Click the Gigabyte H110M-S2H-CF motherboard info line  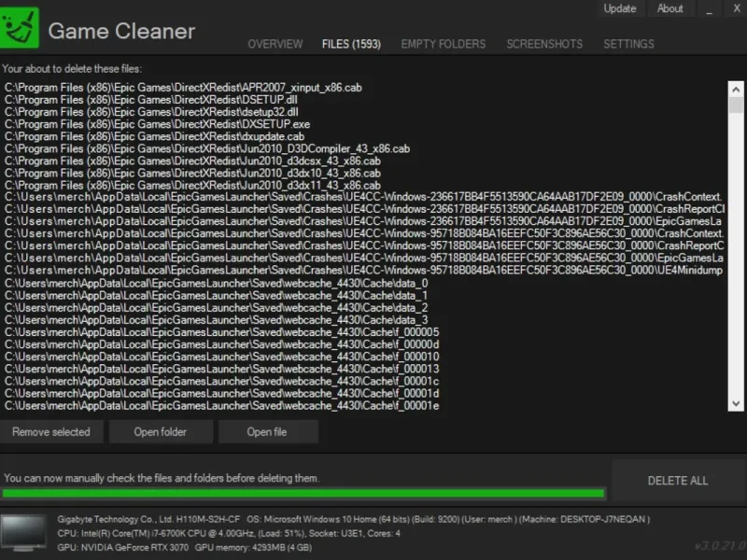pyautogui.click(x=354, y=520)
